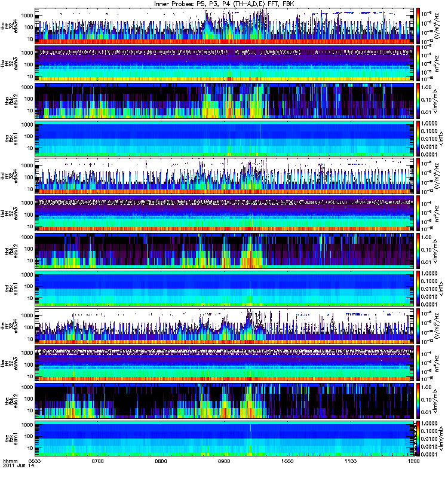Click the 0600 time axis tick label

[x=35, y=461]
